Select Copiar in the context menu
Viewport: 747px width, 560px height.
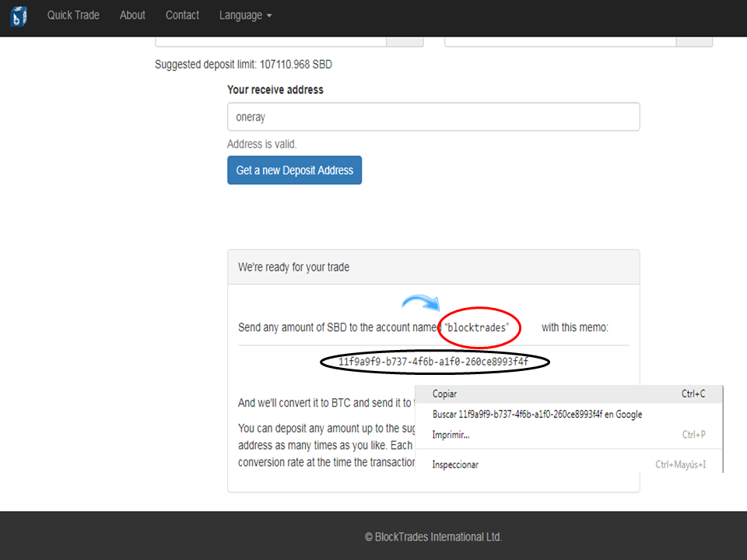pos(569,394)
